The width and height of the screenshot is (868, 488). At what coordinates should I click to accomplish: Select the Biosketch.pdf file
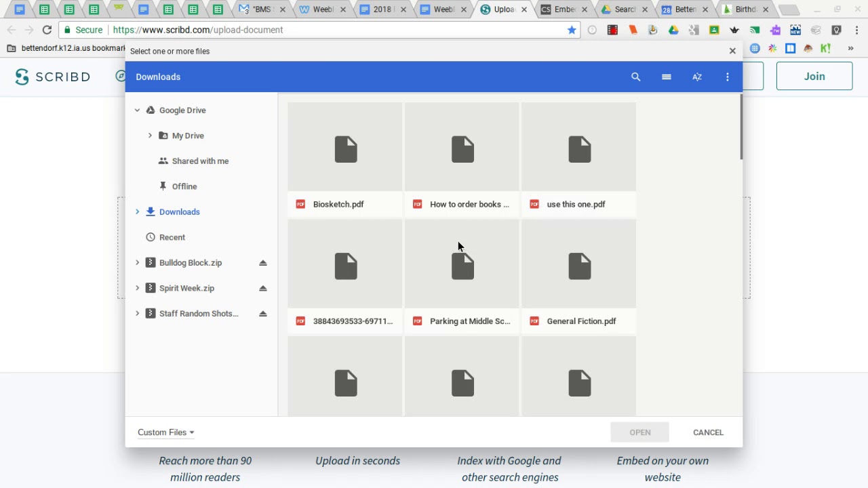[345, 159]
